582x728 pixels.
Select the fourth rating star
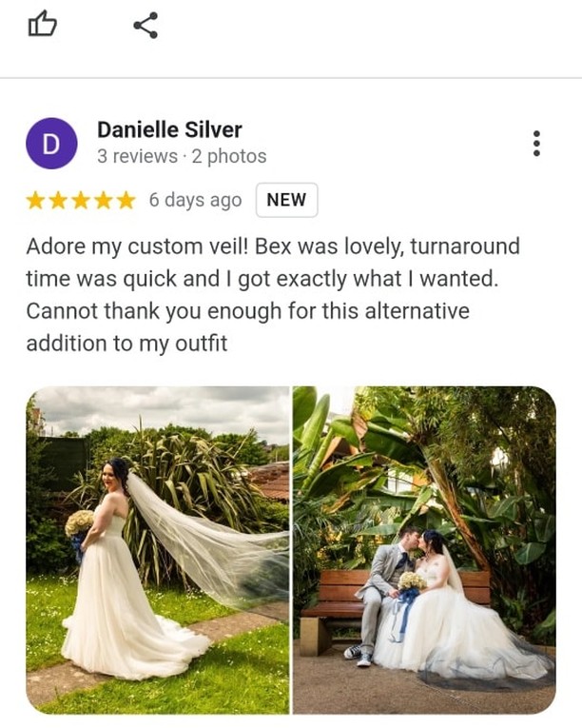click(x=103, y=201)
